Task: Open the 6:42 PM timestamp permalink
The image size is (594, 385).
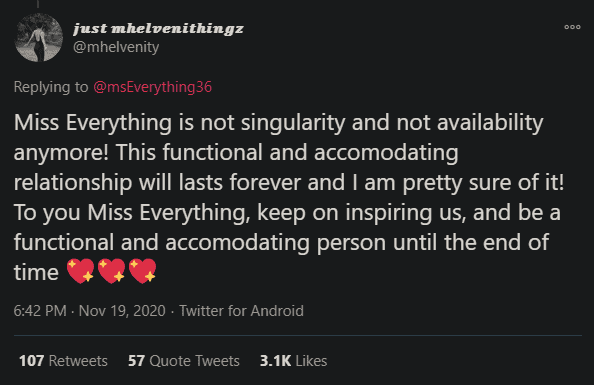Action: pos(40,311)
